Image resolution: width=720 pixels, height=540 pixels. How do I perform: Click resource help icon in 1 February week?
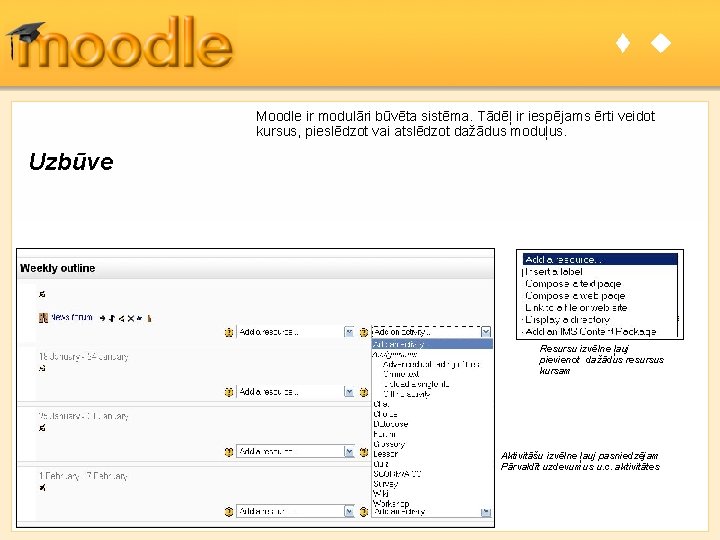(x=229, y=511)
